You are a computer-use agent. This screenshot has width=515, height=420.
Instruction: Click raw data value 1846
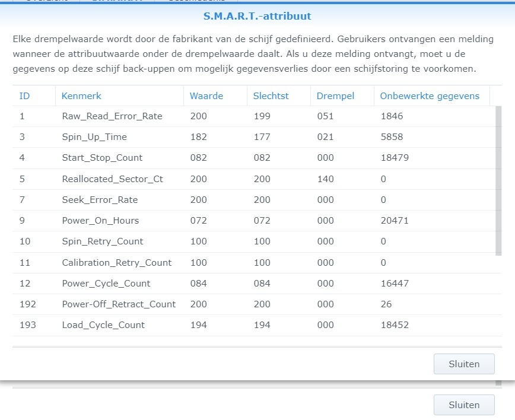392,116
